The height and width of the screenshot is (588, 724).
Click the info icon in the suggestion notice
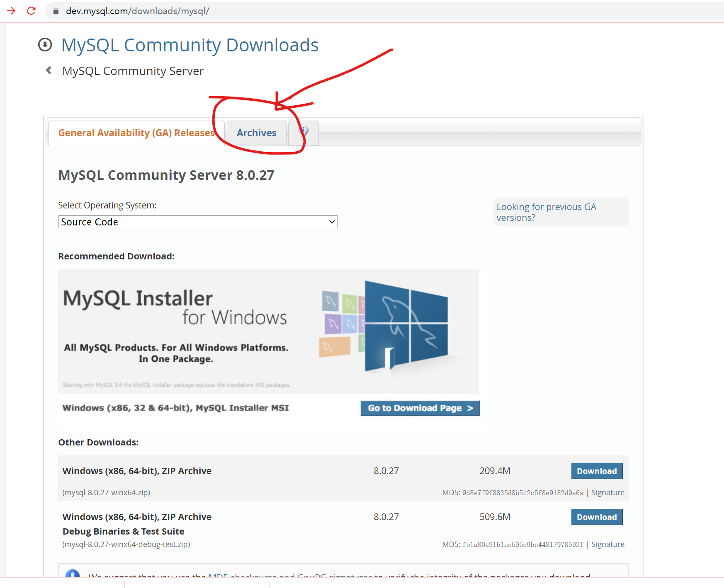pos(73,574)
